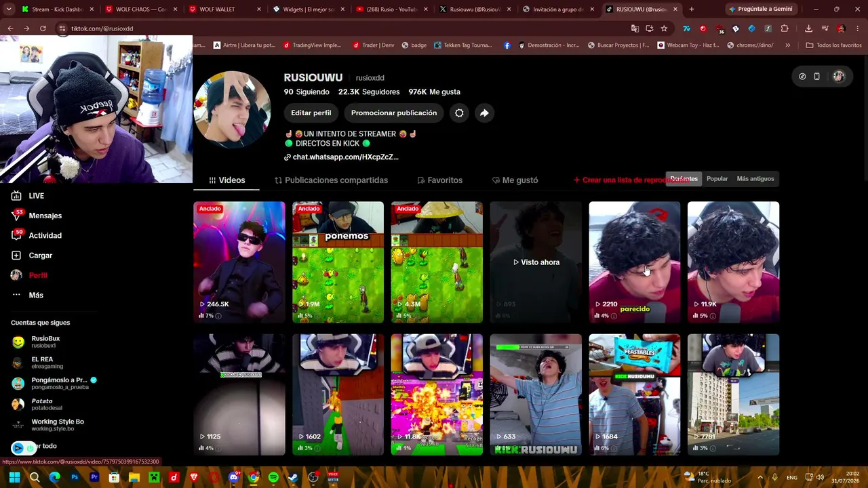
Task: Go back to the previous page
Action: pyautogui.click(x=10, y=28)
